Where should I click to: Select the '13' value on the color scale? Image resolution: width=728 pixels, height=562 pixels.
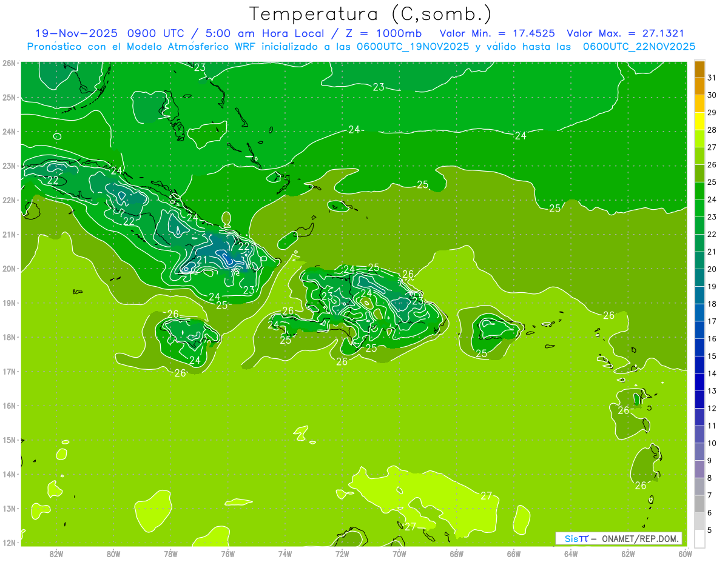pos(712,391)
